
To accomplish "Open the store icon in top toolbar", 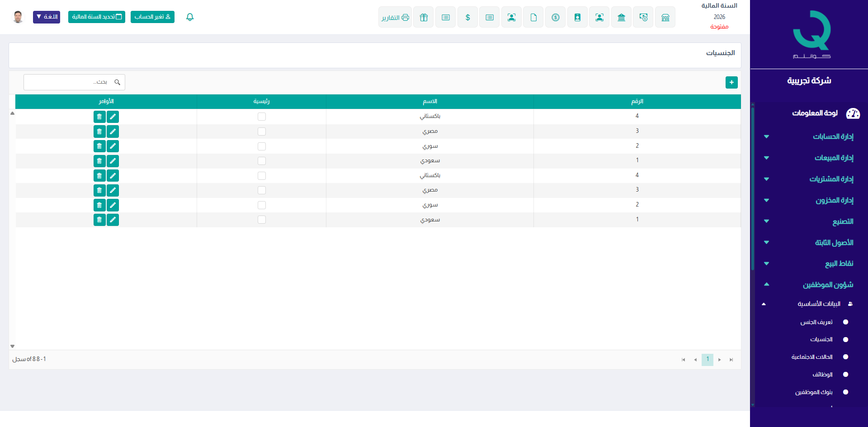I will [665, 17].
